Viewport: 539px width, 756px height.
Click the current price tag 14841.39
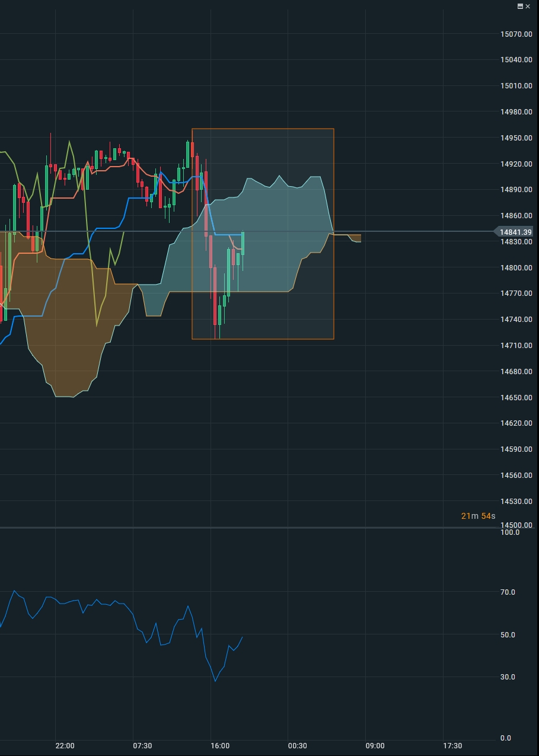[514, 232]
